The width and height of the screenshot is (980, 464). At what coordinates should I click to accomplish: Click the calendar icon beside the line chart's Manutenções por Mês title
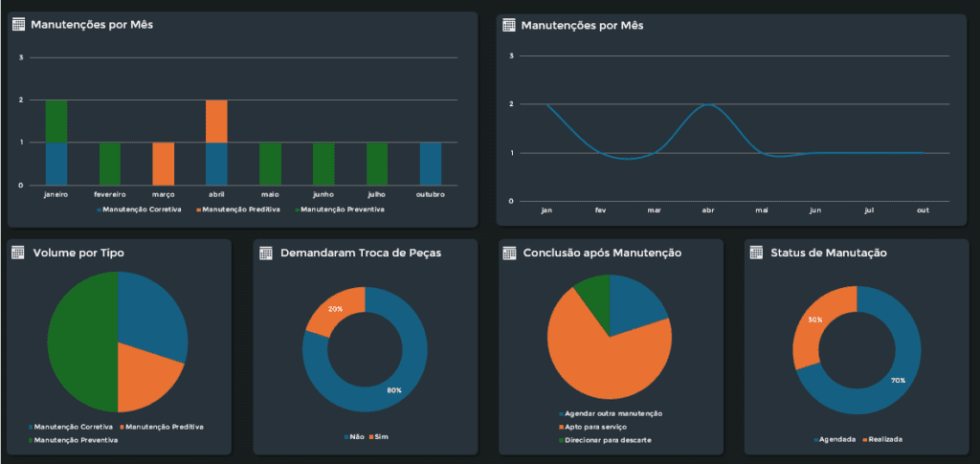[x=509, y=25]
